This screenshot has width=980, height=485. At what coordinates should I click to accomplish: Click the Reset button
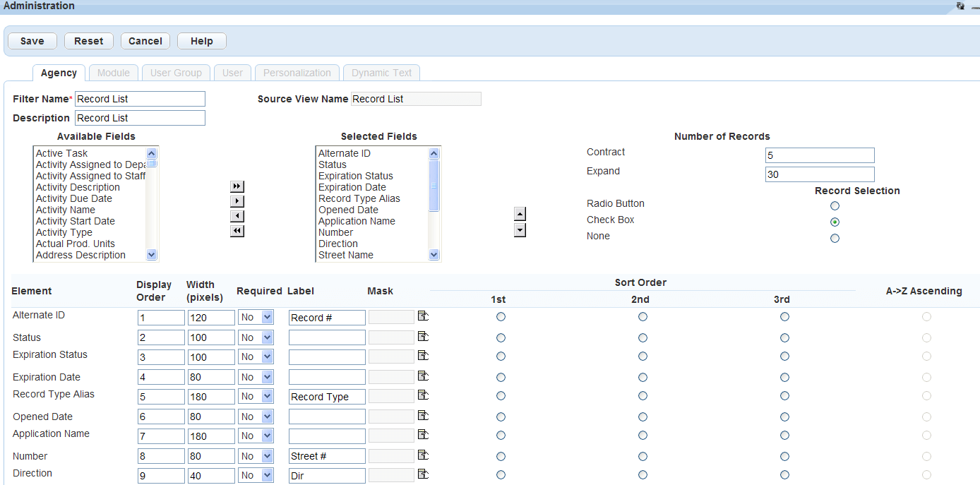[x=89, y=41]
